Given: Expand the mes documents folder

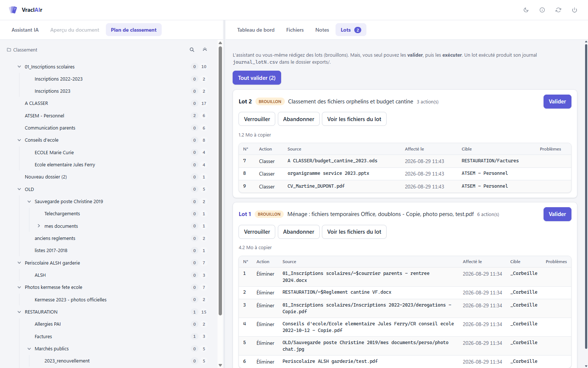Looking at the screenshot, I should [x=39, y=226].
